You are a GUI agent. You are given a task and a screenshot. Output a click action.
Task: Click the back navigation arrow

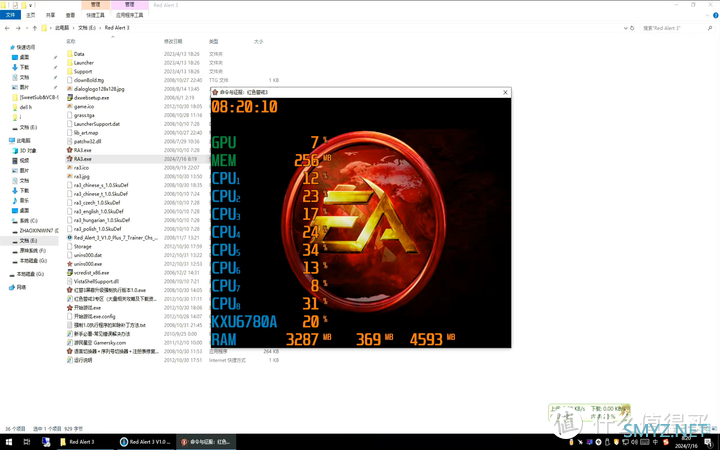[x=7, y=28]
